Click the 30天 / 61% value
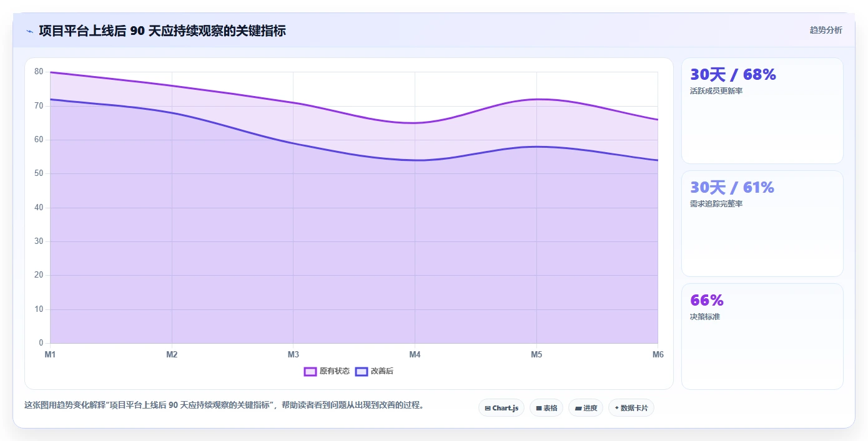868x441 pixels. (x=732, y=188)
